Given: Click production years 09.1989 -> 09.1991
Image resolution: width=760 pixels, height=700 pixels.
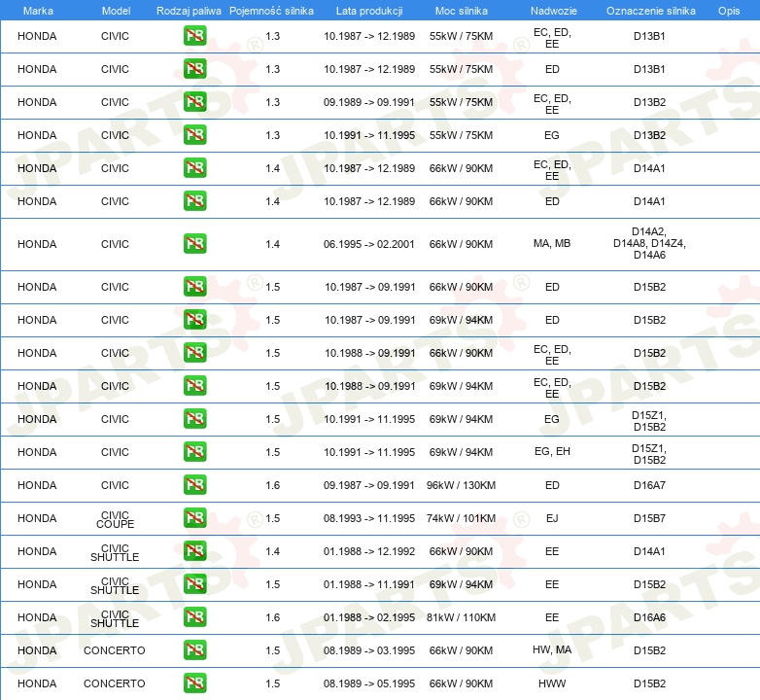Looking at the screenshot, I should pyautogui.click(x=369, y=102).
